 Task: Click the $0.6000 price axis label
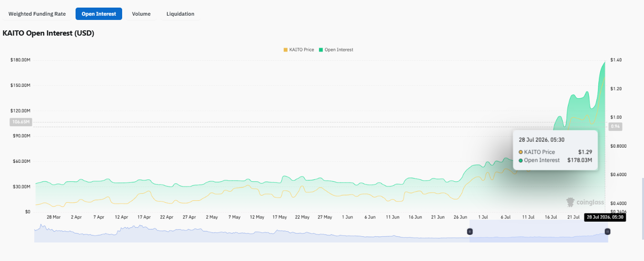(x=618, y=175)
